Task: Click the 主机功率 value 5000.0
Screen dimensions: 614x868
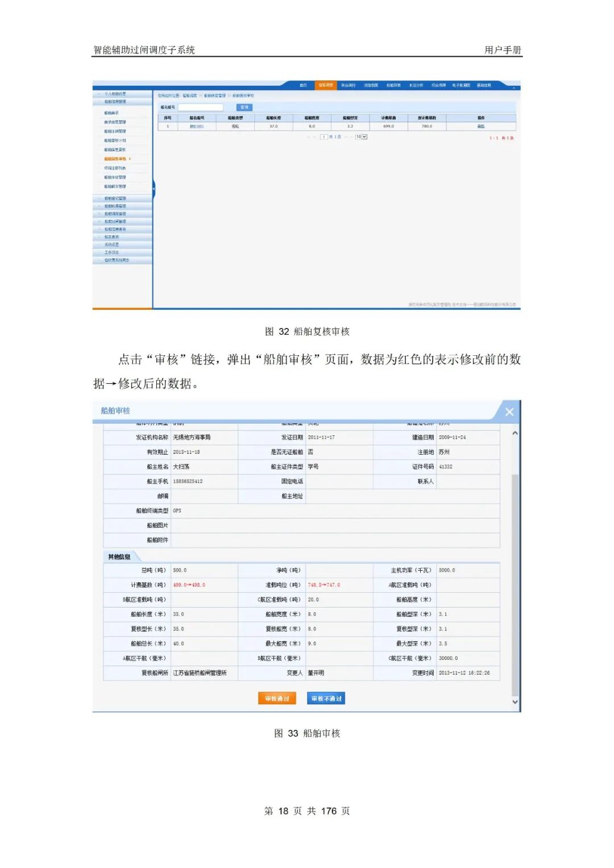Action: pos(447,570)
